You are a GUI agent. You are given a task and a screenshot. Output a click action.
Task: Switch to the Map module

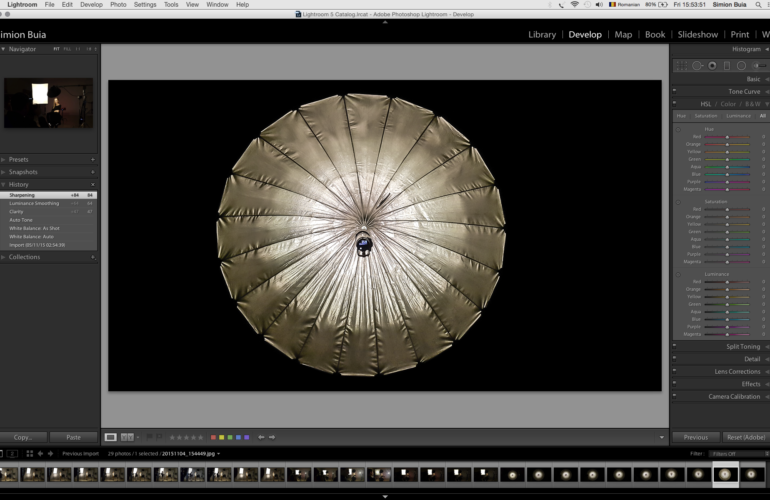(623, 34)
